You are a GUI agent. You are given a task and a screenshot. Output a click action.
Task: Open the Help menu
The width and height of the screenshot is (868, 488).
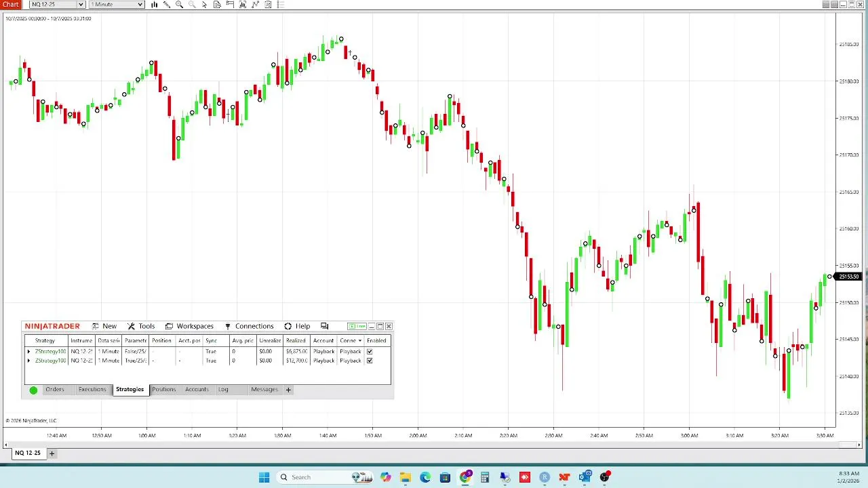pos(297,326)
